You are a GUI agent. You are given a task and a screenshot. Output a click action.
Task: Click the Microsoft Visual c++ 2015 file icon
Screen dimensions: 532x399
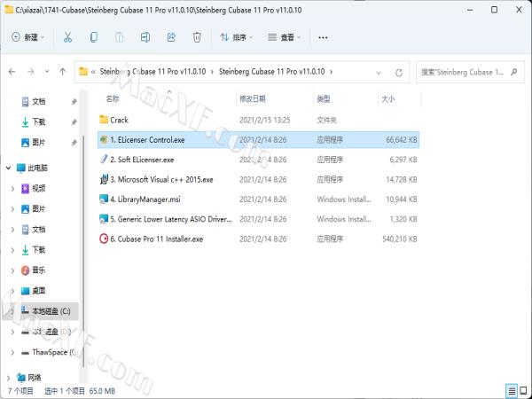tap(104, 179)
